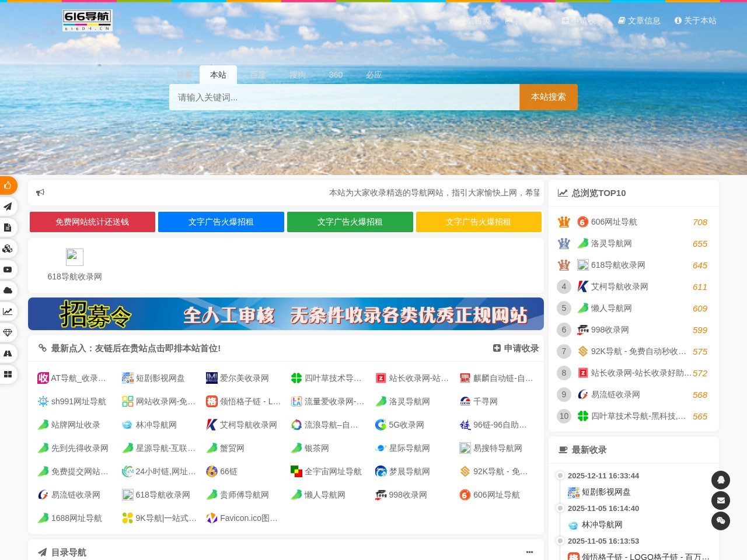
Task: Open the 360 search engine option
Action: point(336,75)
